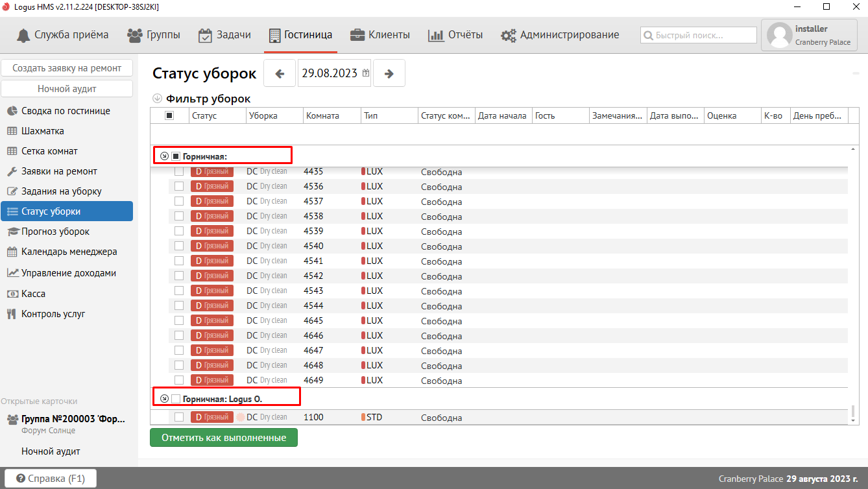Click the red LUX color marker for room 4540
868x489 pixels.
pyautogui.click(x=363, y=246)
